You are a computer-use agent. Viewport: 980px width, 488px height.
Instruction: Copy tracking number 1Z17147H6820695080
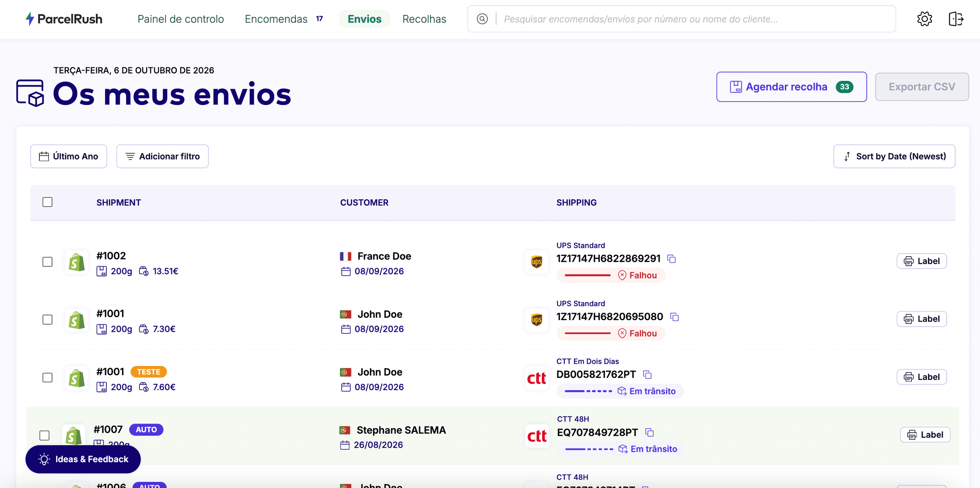(x=675, y=317)
